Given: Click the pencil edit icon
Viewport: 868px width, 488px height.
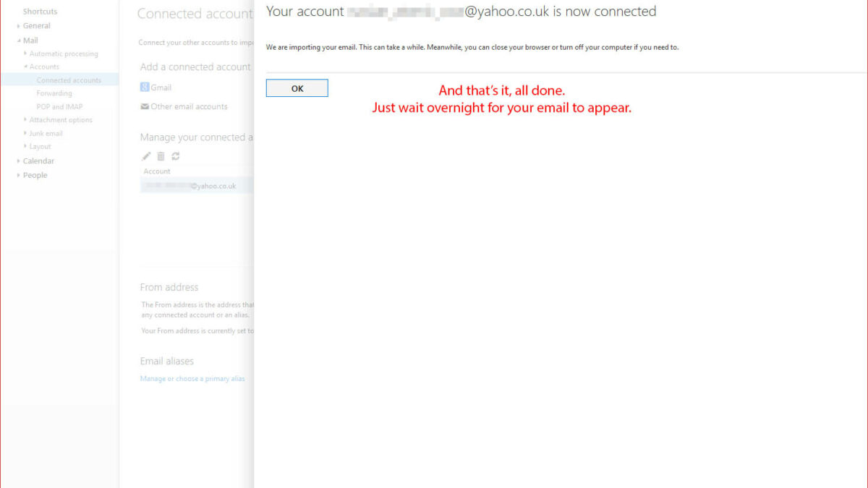Looking at the screenshot, I should tap(146, 156).
